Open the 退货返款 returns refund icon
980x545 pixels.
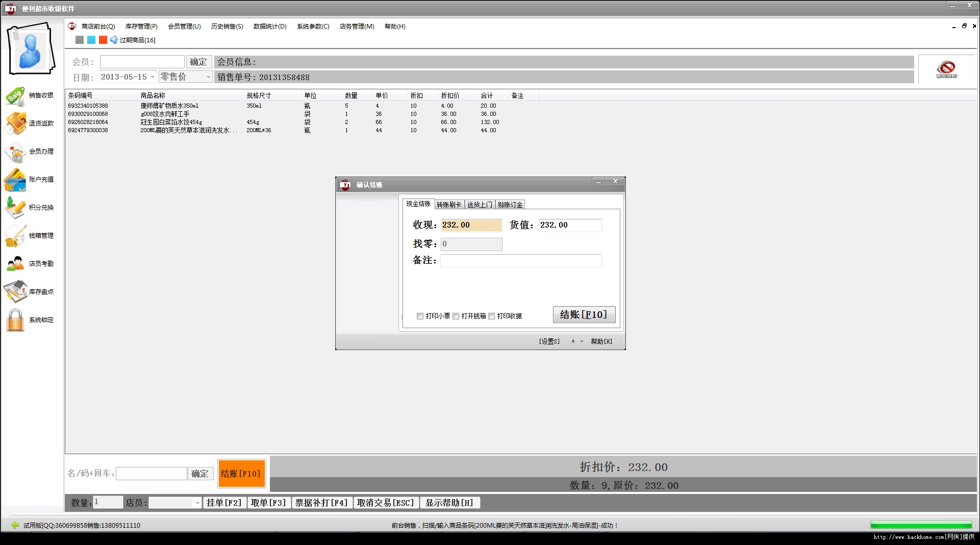pyautogui.click(x=16, y=123)
